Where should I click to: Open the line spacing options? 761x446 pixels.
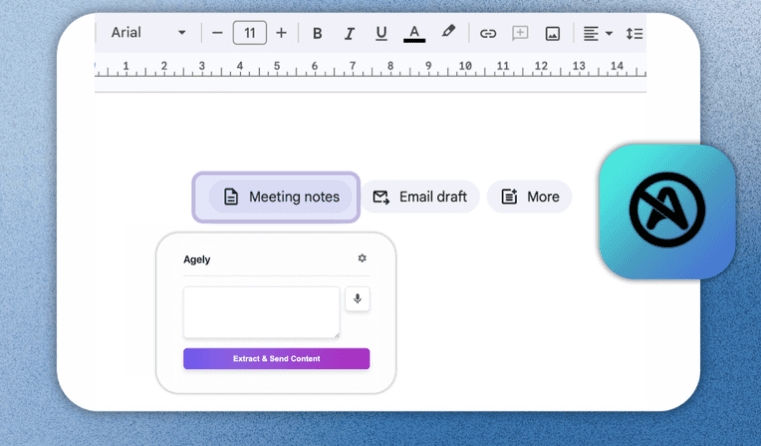coord(634,33)
